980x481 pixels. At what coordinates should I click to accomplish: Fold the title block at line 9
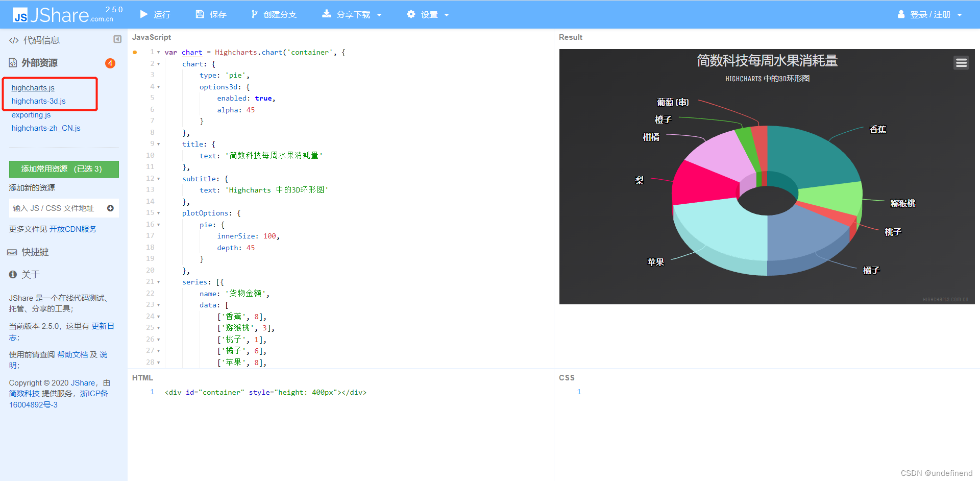pos(159,144)
